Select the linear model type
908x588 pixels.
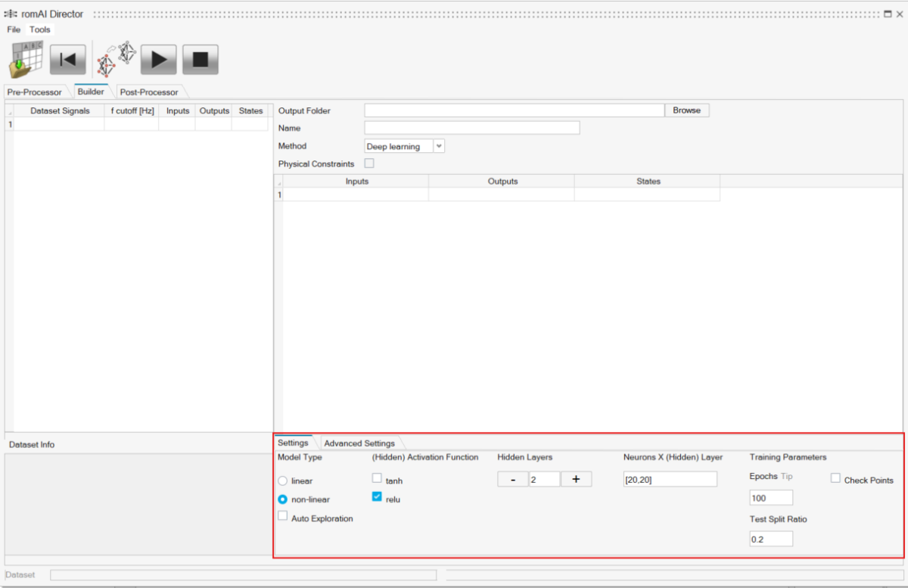click(x=283, y=481)
